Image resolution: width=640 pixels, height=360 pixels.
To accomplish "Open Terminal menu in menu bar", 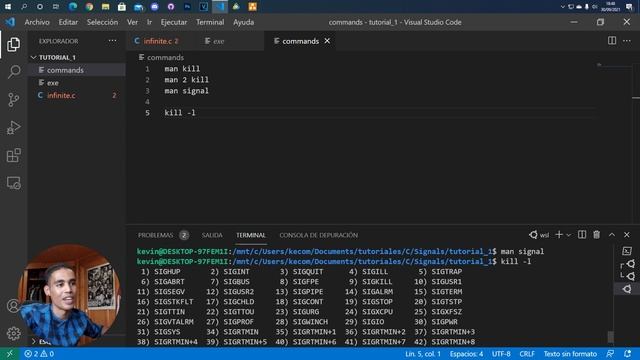I will [210, 22].
